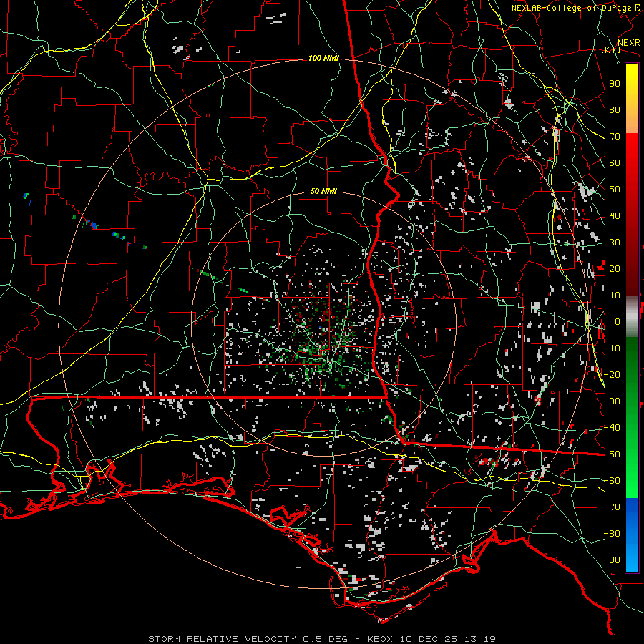Select the "-60" value on velocity scale

[x=612, y=481]
